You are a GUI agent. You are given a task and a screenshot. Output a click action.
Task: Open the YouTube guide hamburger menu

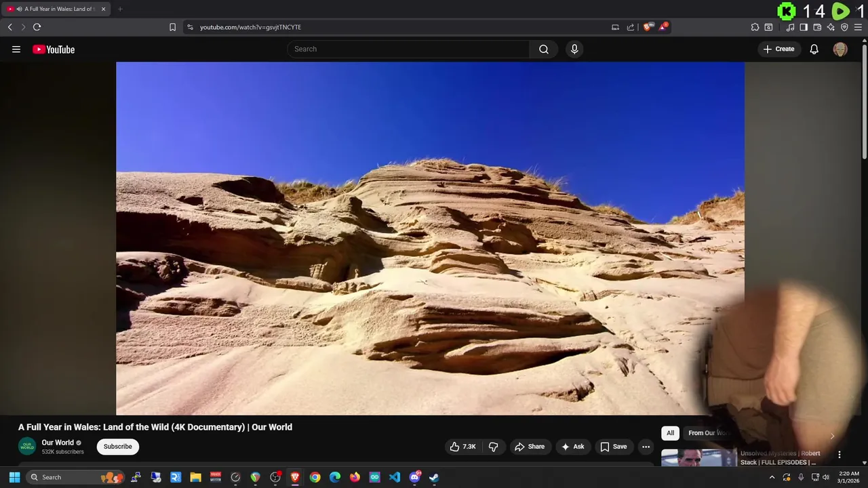point(16,49)
